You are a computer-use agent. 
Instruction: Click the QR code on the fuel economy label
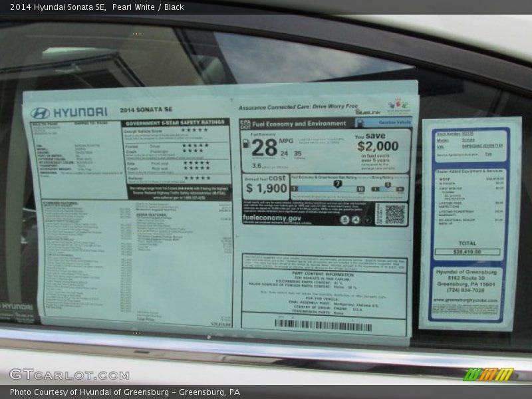pos(394,214)
